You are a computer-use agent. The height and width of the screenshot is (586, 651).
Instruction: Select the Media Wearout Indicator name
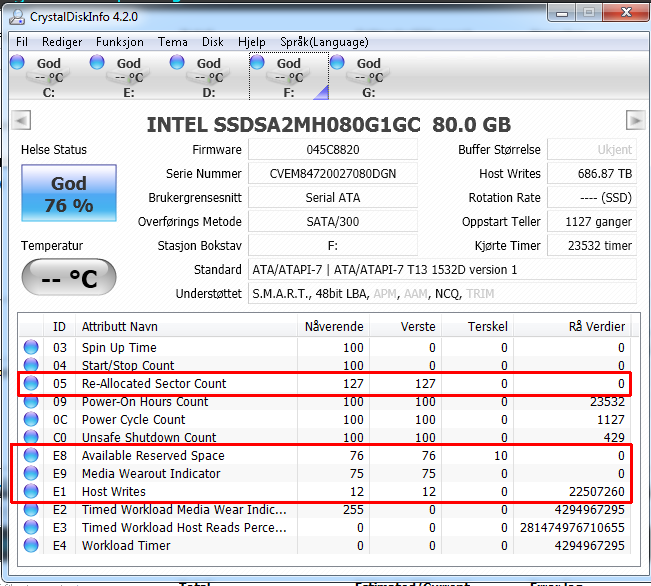coord(151,473)
